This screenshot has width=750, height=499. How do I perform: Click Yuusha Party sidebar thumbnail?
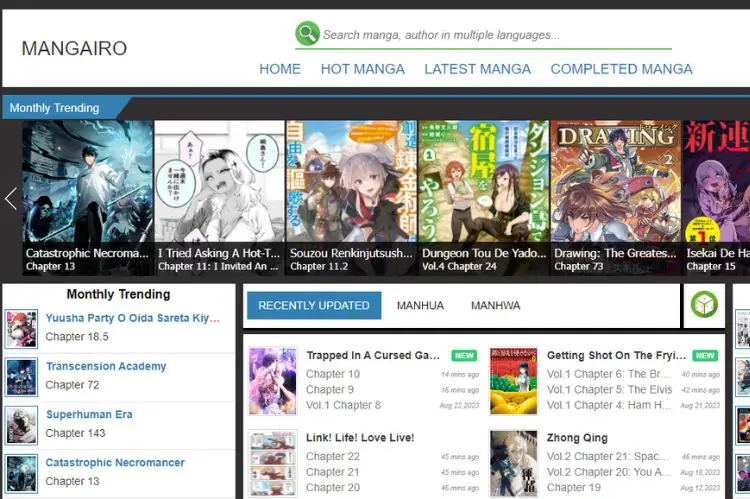(21, 329)
